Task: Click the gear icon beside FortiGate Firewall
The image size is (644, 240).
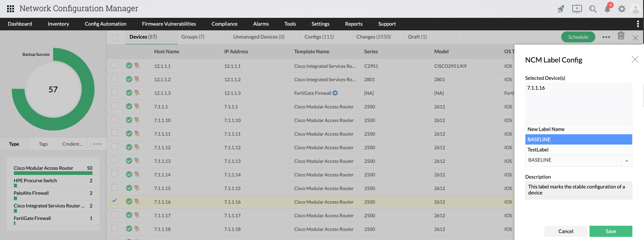Action: pos(335,93)
